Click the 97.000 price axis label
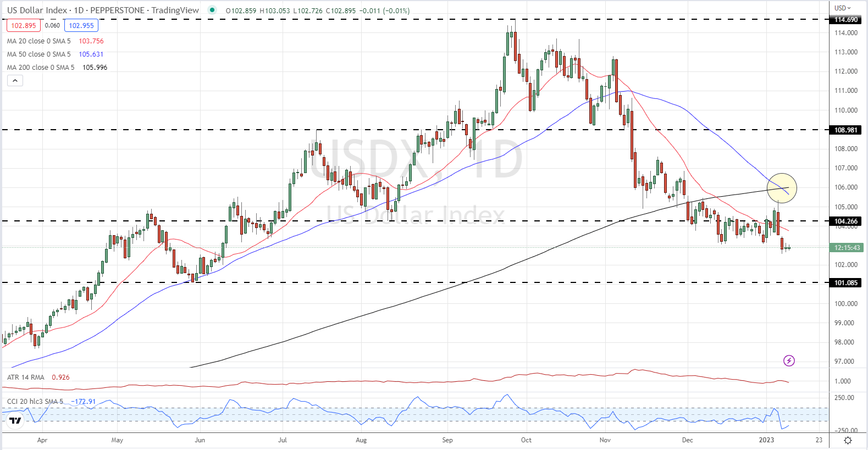The height and width of the screenshot is (450, 868). point(845,362)
